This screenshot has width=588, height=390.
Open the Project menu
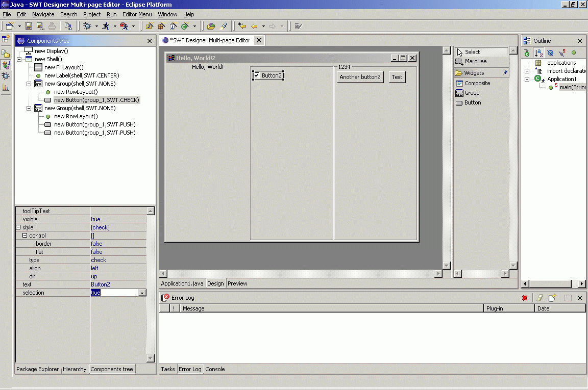coord(92,14)
